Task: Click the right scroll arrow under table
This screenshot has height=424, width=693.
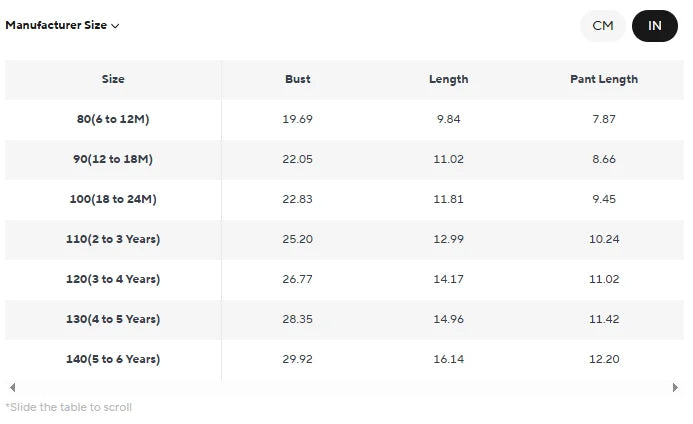Action: pyautogui.click(x=675, y=387)
